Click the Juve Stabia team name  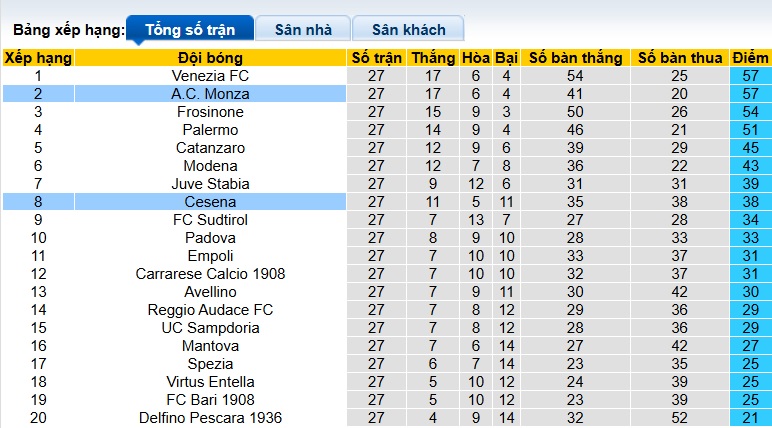tap(210, 184)
